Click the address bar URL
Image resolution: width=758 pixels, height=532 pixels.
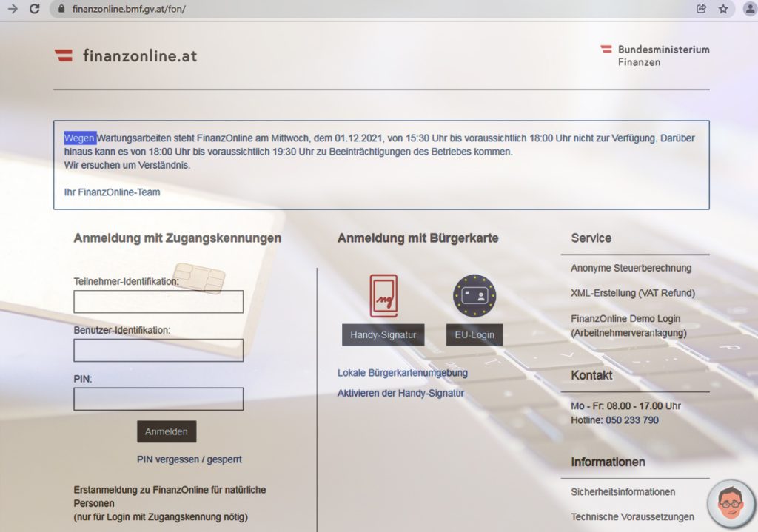point(129,9)
